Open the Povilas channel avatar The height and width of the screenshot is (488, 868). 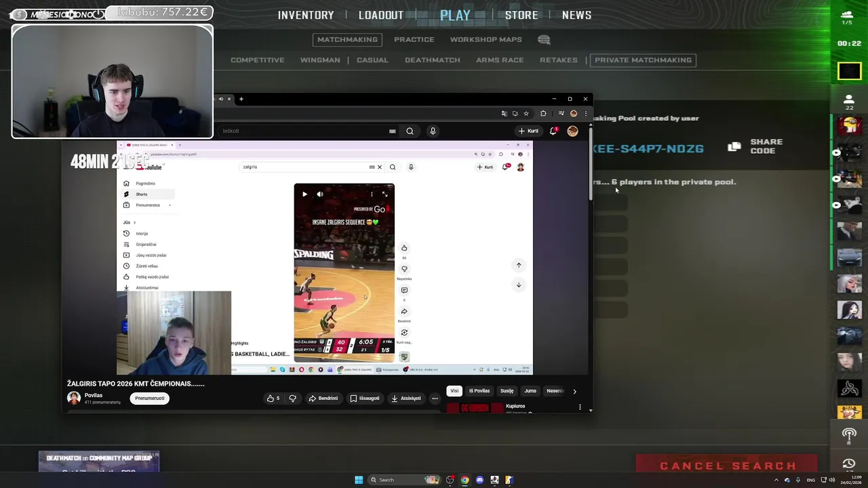click(73, 398)
